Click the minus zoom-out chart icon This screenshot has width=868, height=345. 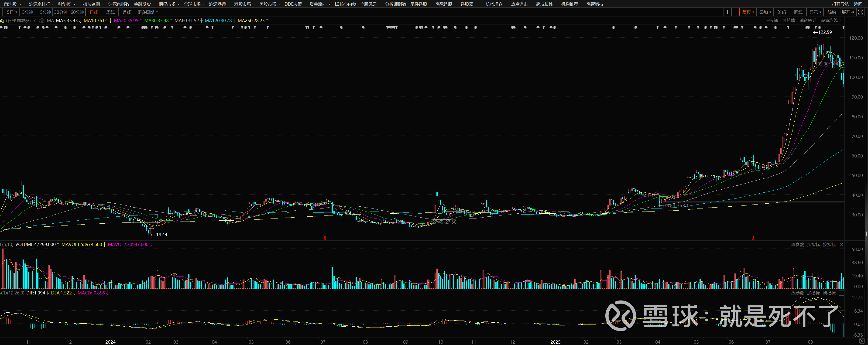click(x=735, y=12)
